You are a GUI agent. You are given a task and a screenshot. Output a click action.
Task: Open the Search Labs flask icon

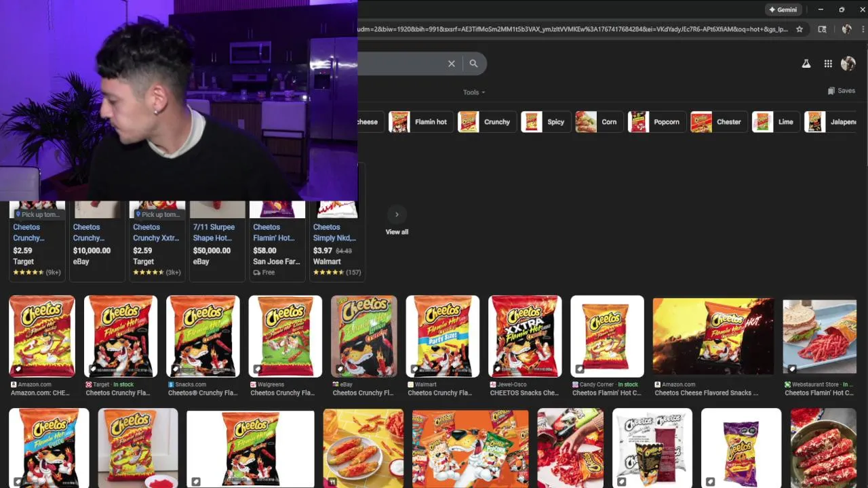click(806, 64)
